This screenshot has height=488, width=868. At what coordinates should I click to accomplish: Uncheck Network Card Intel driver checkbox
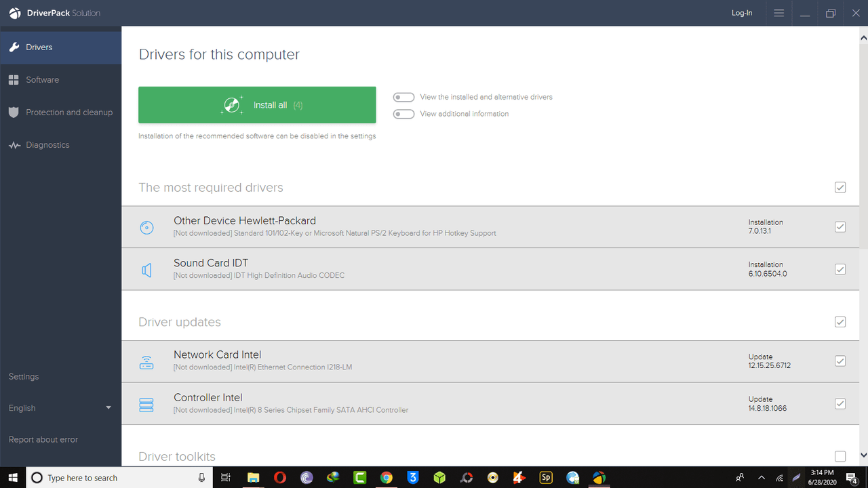point(840,361)
